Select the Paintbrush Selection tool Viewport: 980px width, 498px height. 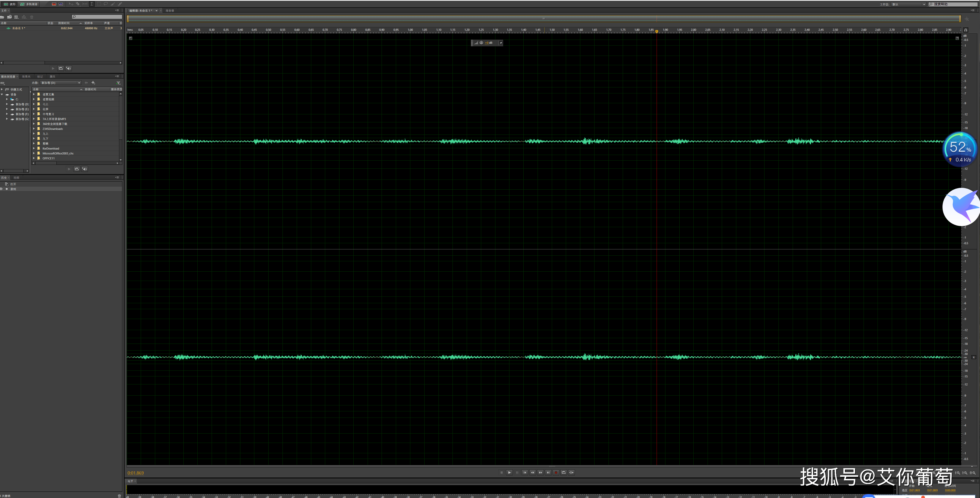click(113, 4)
